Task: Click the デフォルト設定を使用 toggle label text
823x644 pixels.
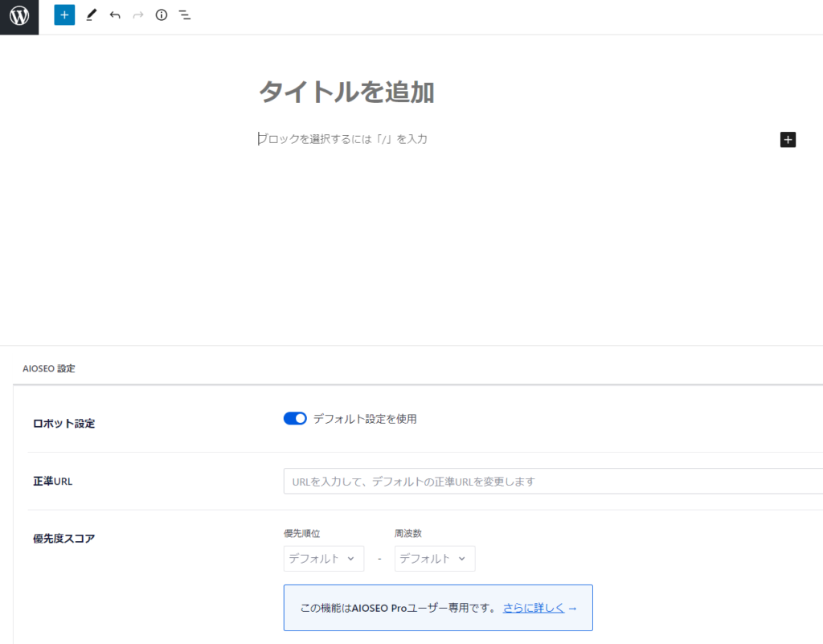Action: click(x=365, y=419)
